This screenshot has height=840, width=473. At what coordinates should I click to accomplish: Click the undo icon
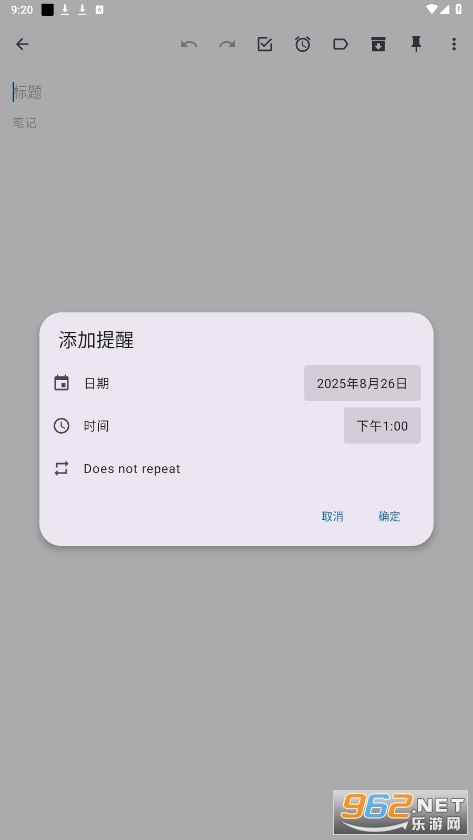189,44
